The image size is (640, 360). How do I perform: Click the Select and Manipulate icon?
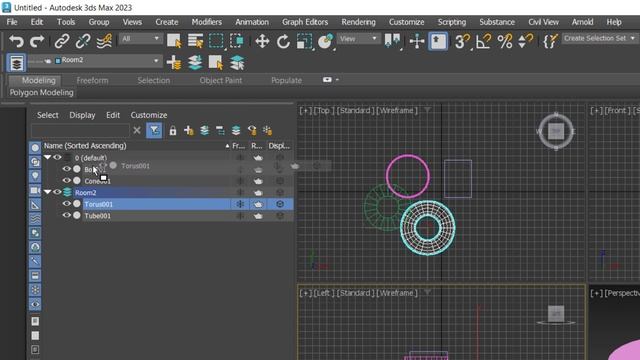[x=417, y=41]
